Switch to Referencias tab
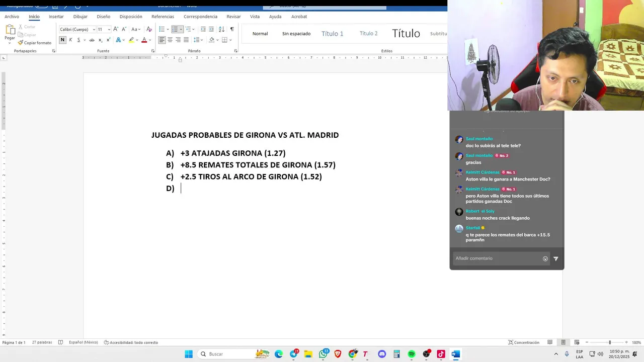644x362 pixels. (x=163, y=17)
